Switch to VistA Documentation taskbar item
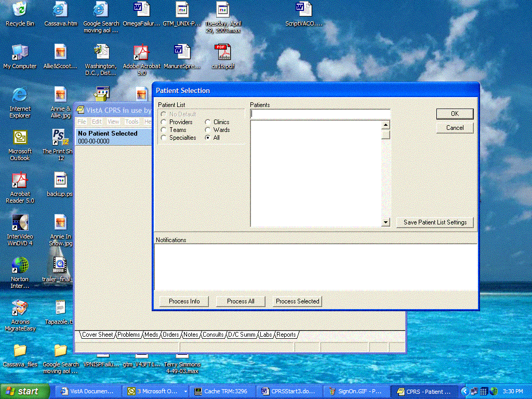 87,391
